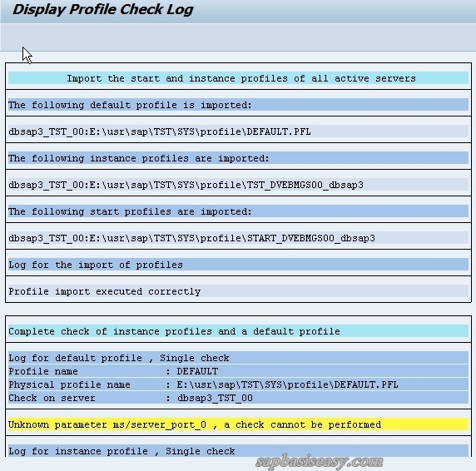
Task: Select the 'The following start profiles are imported:' line
Action: [238, 211]
